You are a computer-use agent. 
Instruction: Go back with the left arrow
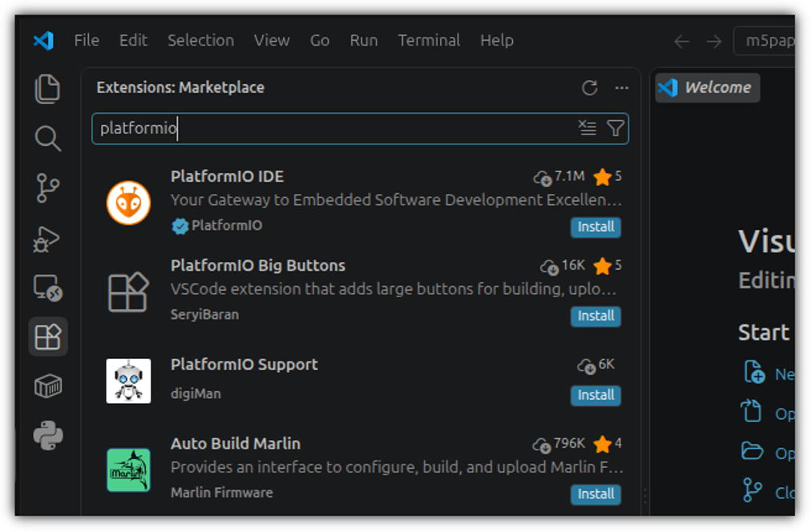pyautogui.click(x=682, y=41)
